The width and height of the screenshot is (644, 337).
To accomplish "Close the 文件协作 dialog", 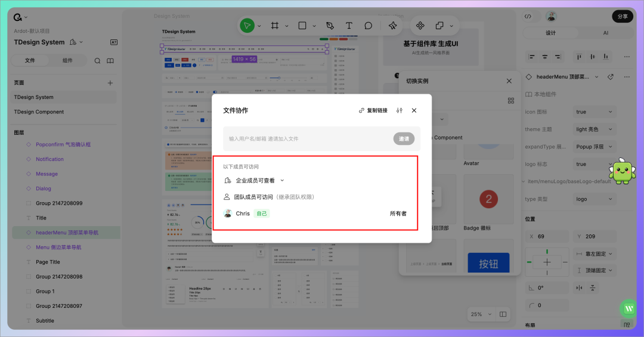I will [x=414, y=110].
